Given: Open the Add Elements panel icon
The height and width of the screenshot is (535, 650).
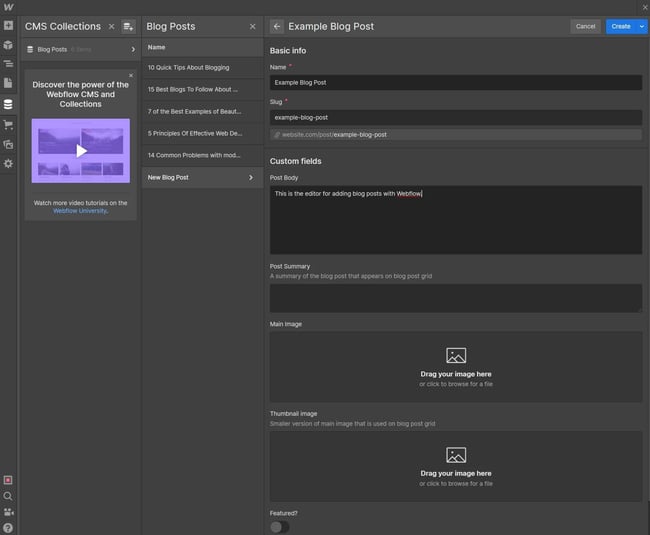Looking at the screenshot, I should click(8, 26).
